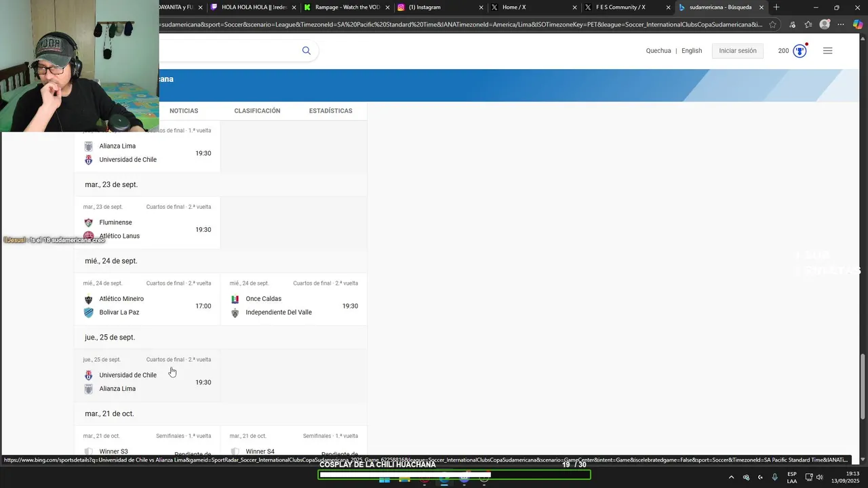868x488 pixels.
Task: Click Independiente Del Valle crest icon
Action: [x=235, y=312]
